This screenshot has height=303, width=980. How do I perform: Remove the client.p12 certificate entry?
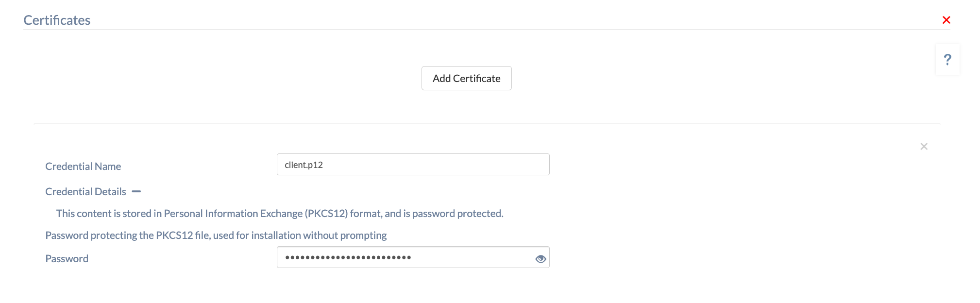click(x=924, y=146)
